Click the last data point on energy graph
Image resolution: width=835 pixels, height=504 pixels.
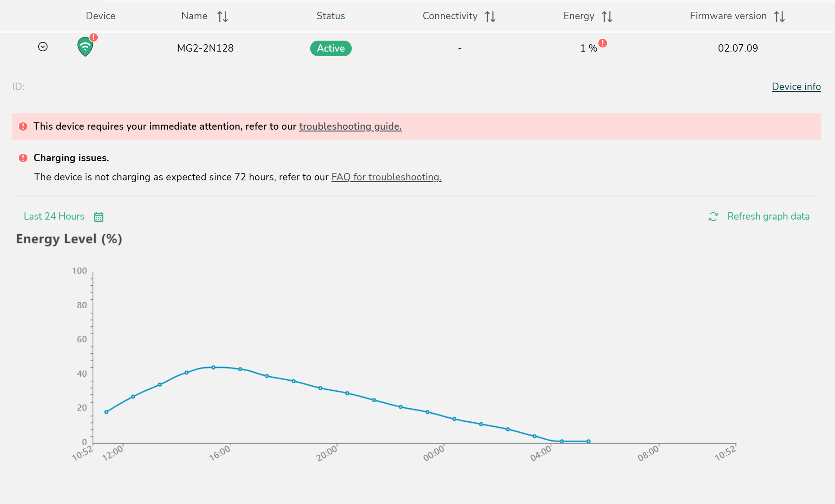(x=588, y=441)
